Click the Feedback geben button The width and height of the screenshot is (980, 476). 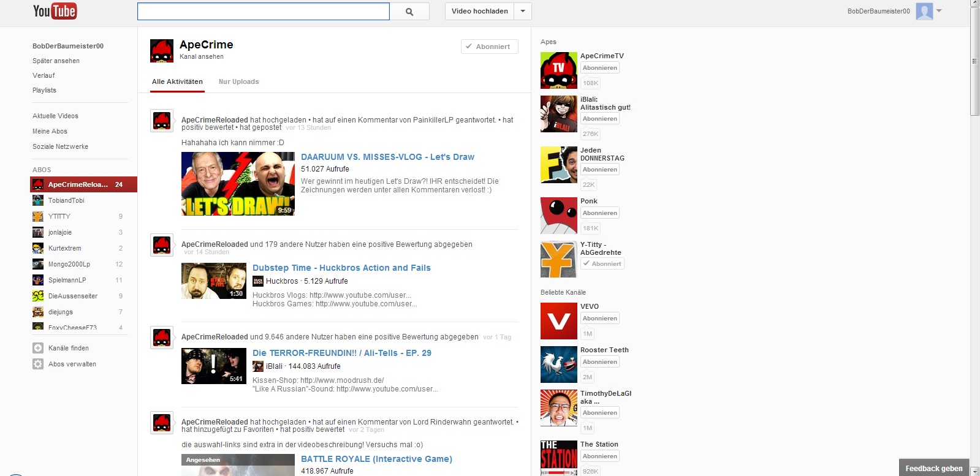[x=934, y=469]
